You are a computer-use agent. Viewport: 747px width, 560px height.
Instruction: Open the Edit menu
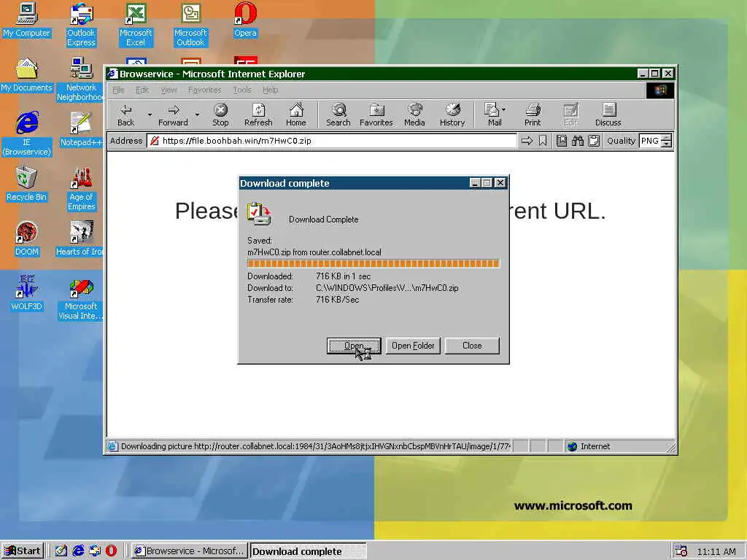coord(142,90)
